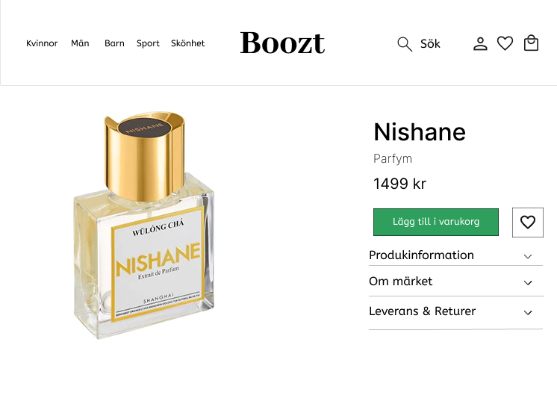Image resolution: width=557 pixels, height=398 pixels.
Task: Click the Nishane brand title link
Action: point(419,132)
